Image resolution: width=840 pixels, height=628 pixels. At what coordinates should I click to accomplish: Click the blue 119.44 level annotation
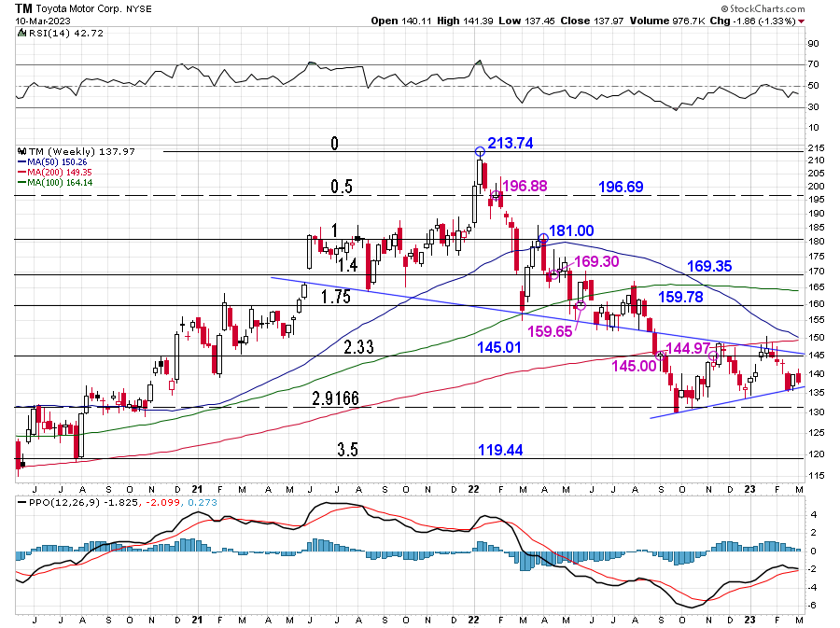500,451
